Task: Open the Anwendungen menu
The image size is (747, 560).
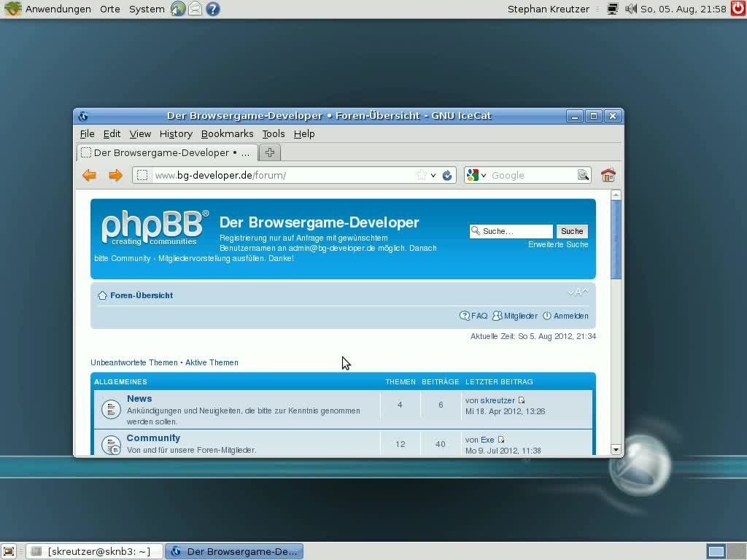Action: pos(58,9)
